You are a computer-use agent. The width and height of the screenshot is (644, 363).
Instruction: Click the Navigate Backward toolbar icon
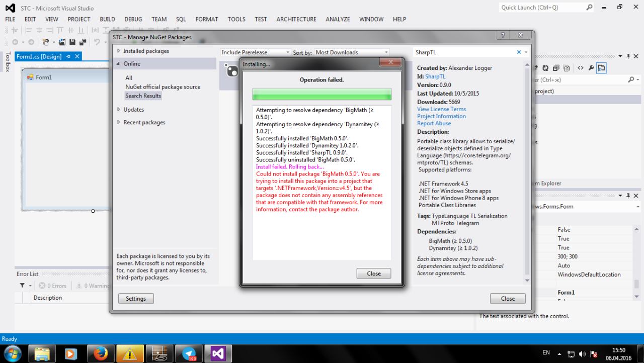click(16, 42)
